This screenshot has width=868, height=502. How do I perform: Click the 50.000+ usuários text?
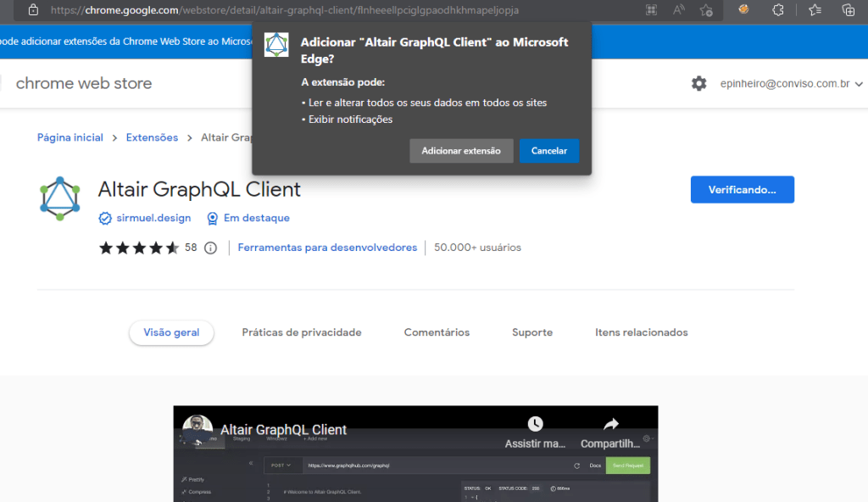[x=478, y=248]
